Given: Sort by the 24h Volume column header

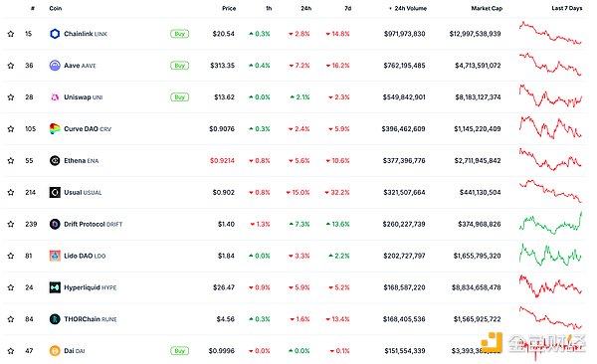Looking at the screenshot, I should [x=408, y=8].
